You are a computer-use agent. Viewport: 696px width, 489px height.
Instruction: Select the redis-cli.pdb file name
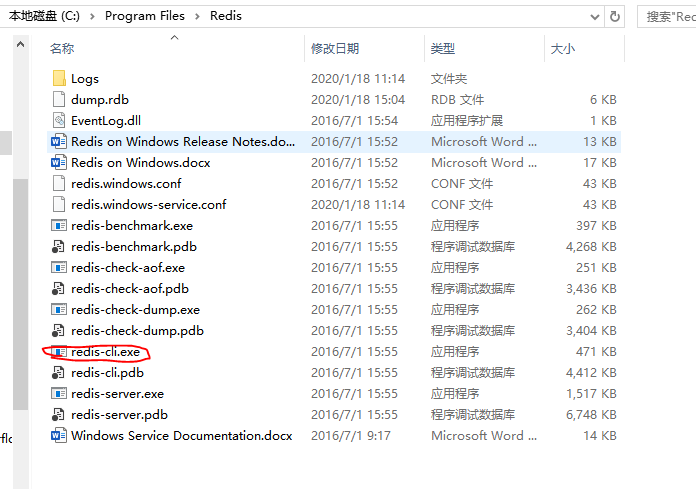tap(107, 372)
